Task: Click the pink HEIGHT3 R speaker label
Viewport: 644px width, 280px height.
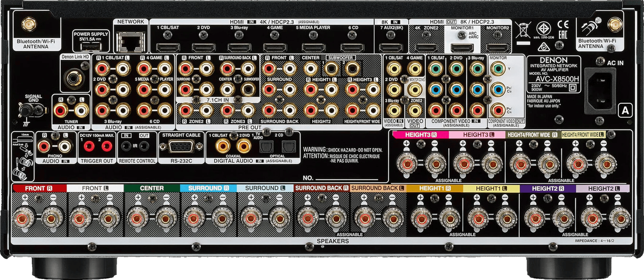Action: [x=421, y=135]
